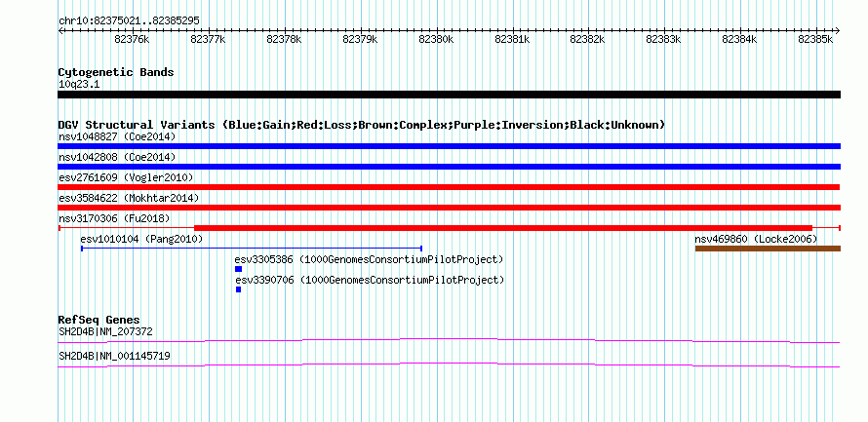Viewport: 868px width, 422px height.
Task: Click the 82381k ruler tick label
Action: coord(513,39)
